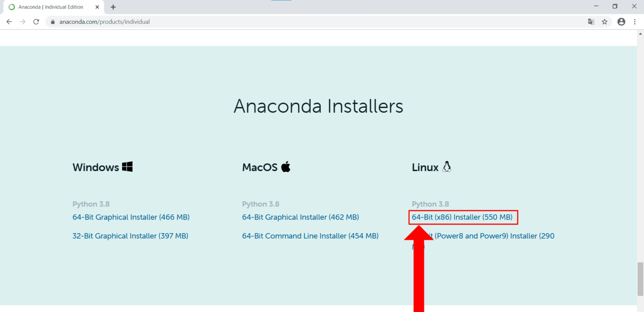Open the Chrome profile avatar icon
This screenshot has height=312, width=644.
coord(621,21)
